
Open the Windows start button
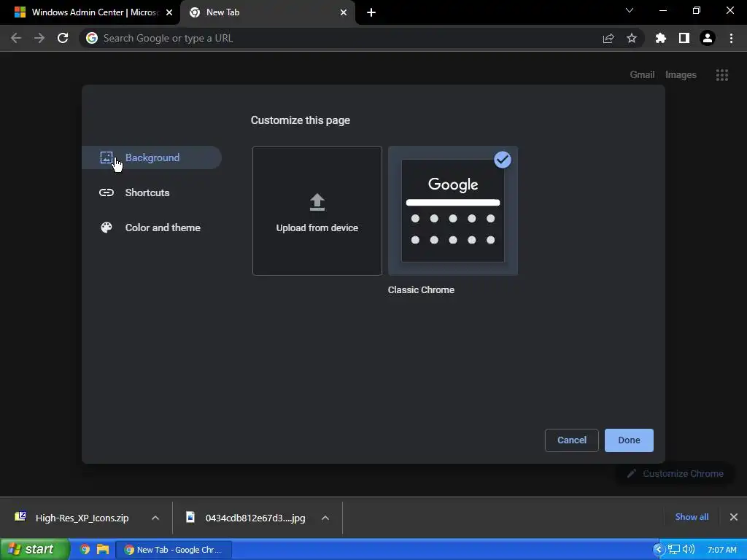point(34,550)
